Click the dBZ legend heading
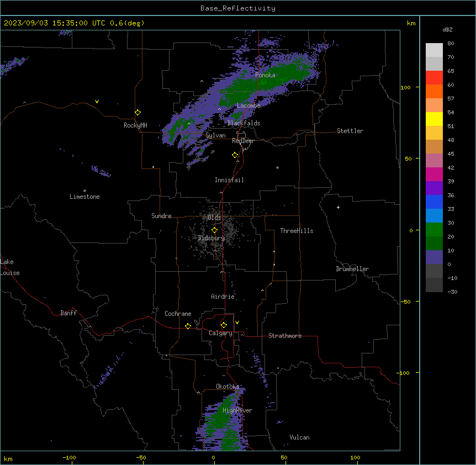The image size is (476, 465). tap(447, 29)
